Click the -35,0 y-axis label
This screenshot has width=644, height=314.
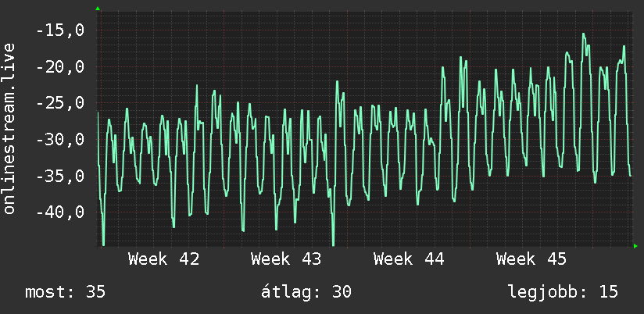pyautogui.click(x=60, y=176)
